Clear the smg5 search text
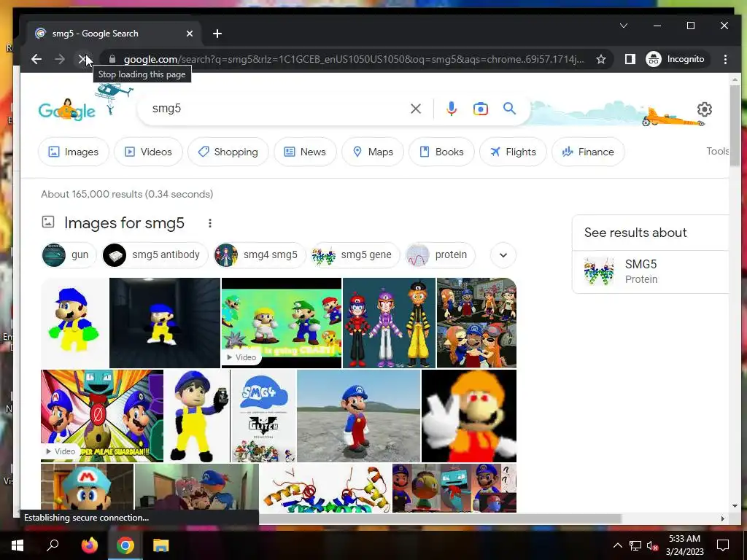This screenshot has height=560, width=747. tap(415, 109)
